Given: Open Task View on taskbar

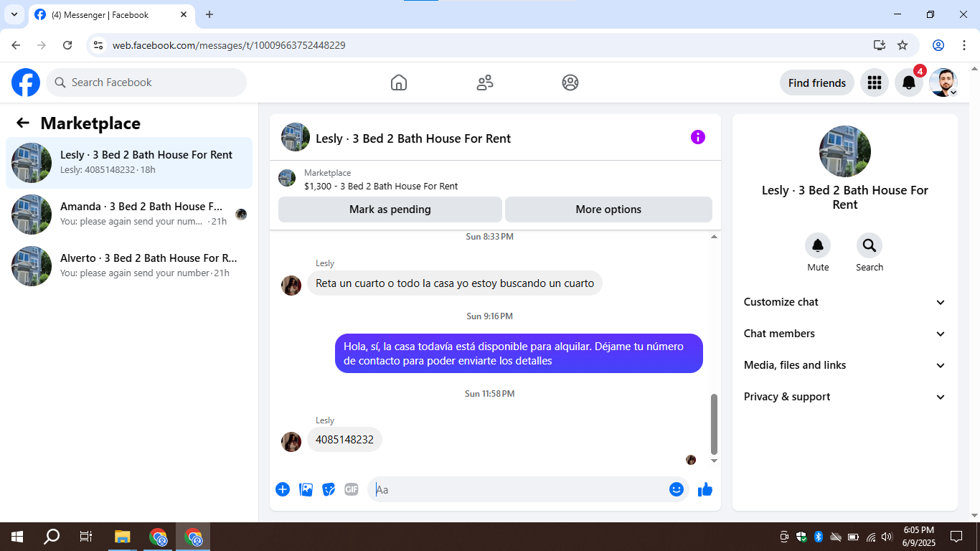Looking at the screenshot, I should tap(85, 537).
